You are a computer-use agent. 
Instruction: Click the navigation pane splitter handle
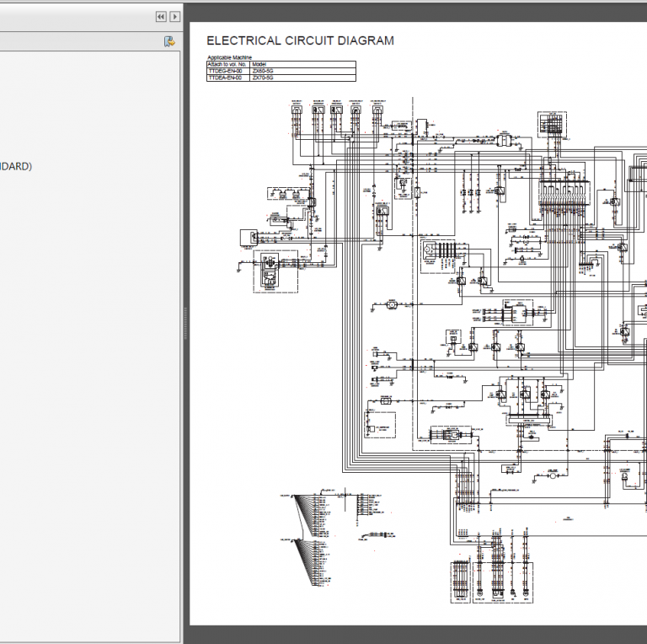(x=184, y=322)
